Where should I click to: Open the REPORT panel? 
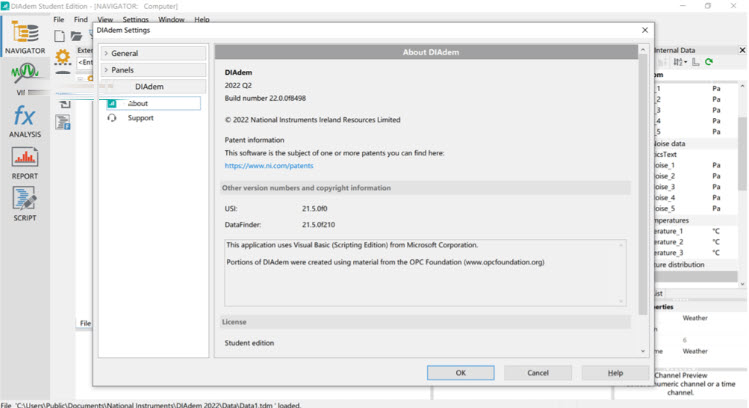tap(24, 161)
